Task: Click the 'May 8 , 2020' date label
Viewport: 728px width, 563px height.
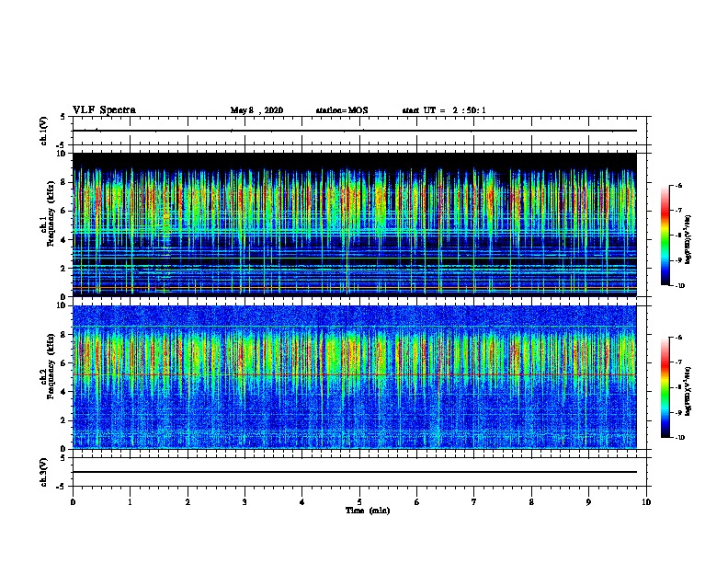Action: click(256, 110)
